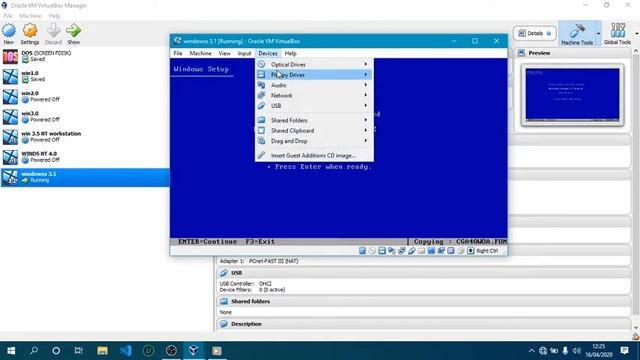Click the Description section header

(x=423, y=324)
